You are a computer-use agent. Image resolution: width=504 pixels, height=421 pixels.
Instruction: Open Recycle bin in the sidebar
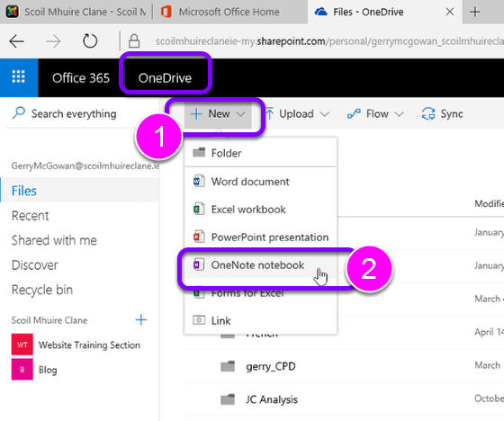coord(42,290)
